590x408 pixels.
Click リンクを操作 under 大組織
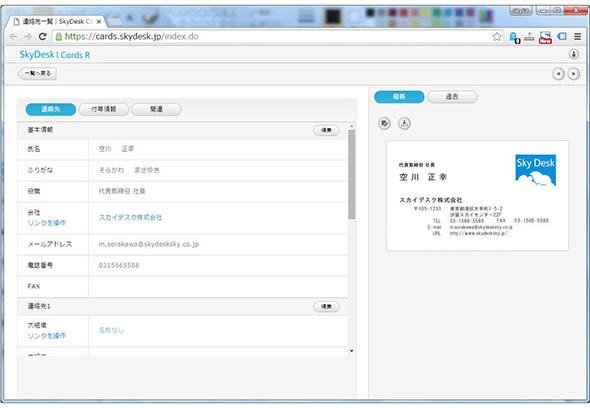click(47, 336)
